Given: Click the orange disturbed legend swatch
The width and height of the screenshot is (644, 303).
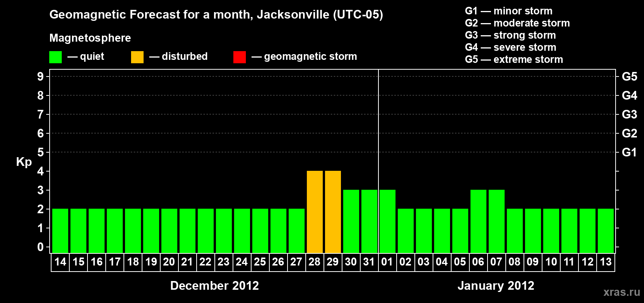Looking at the screenshot, I should [137, 57].
